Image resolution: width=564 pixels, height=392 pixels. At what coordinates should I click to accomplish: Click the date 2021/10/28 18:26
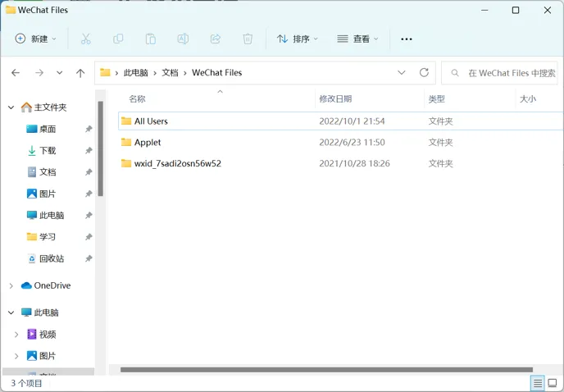click(354, 164)
